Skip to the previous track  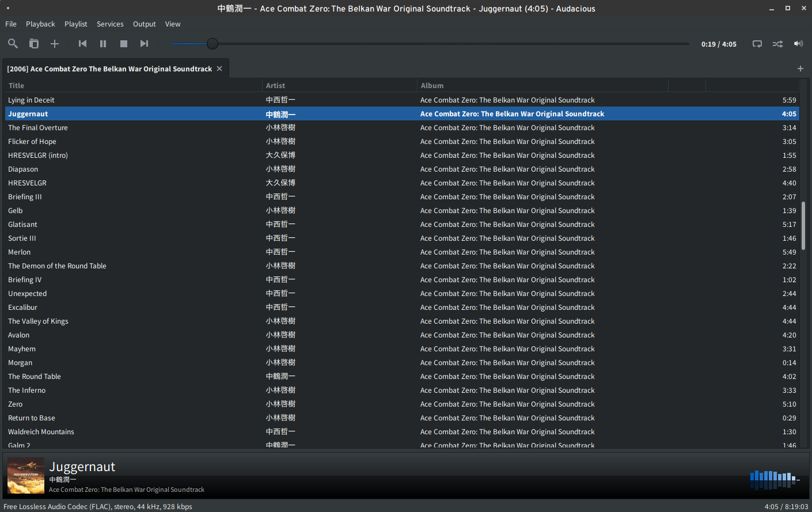pos(82,44)
